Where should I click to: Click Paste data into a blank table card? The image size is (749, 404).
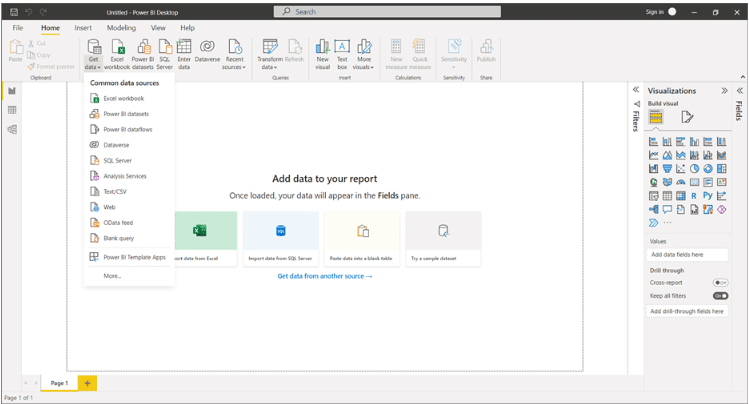coord(362,239)
